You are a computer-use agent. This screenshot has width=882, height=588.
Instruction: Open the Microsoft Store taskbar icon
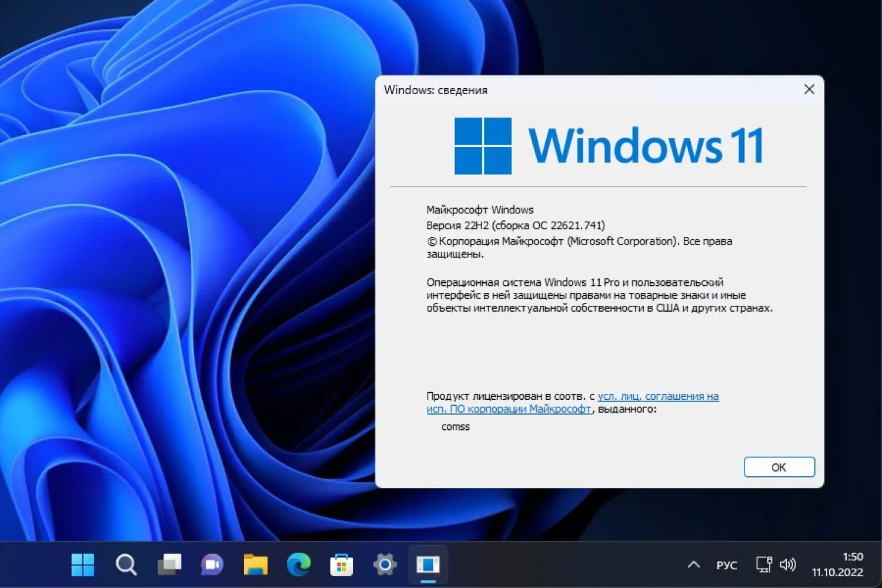pyautogui.click(x=342, y=565)
